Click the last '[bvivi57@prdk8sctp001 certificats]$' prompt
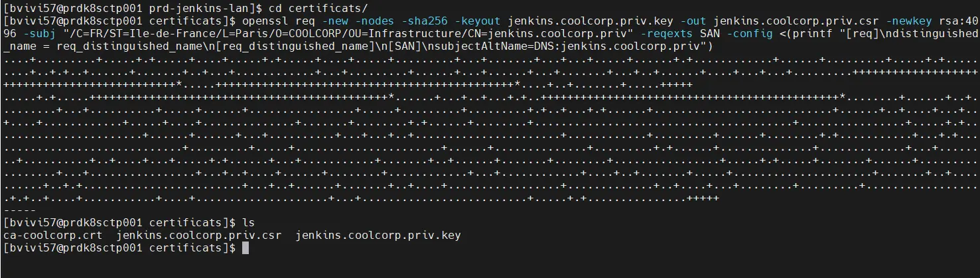 (x=119, y=248)
